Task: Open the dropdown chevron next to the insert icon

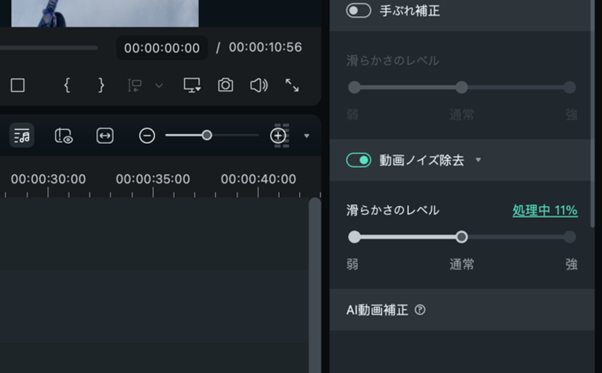Action: point(159,86)
